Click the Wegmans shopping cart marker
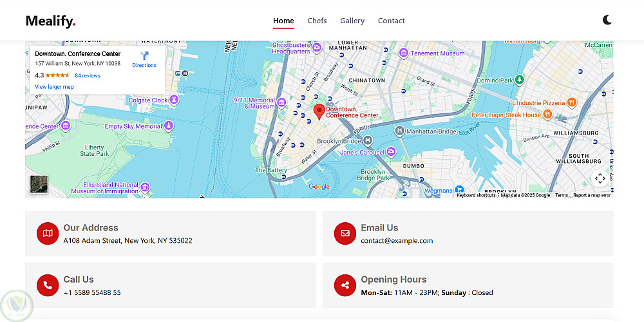 459,190
